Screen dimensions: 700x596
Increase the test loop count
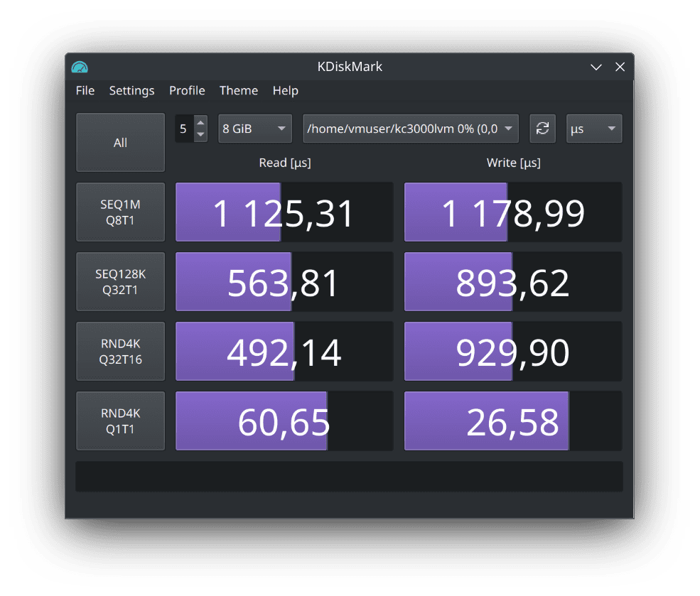(201, 123)
